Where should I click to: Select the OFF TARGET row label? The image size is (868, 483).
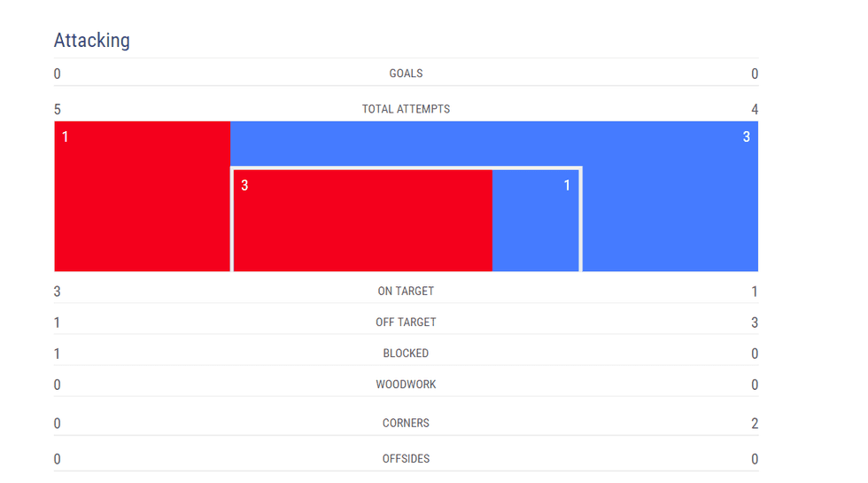406,323
